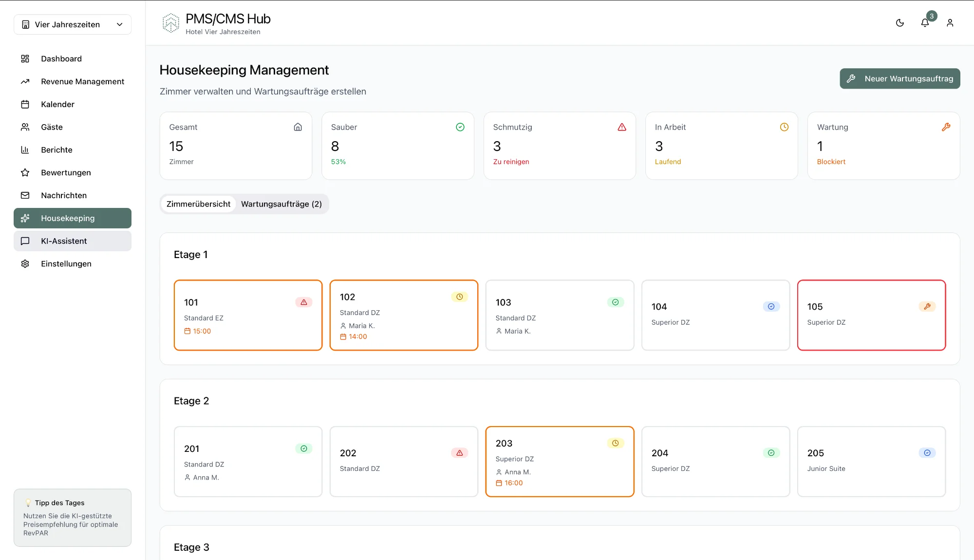Open the room 203 Superior DZ card
974x560 pixels.
tap(559, 462)
